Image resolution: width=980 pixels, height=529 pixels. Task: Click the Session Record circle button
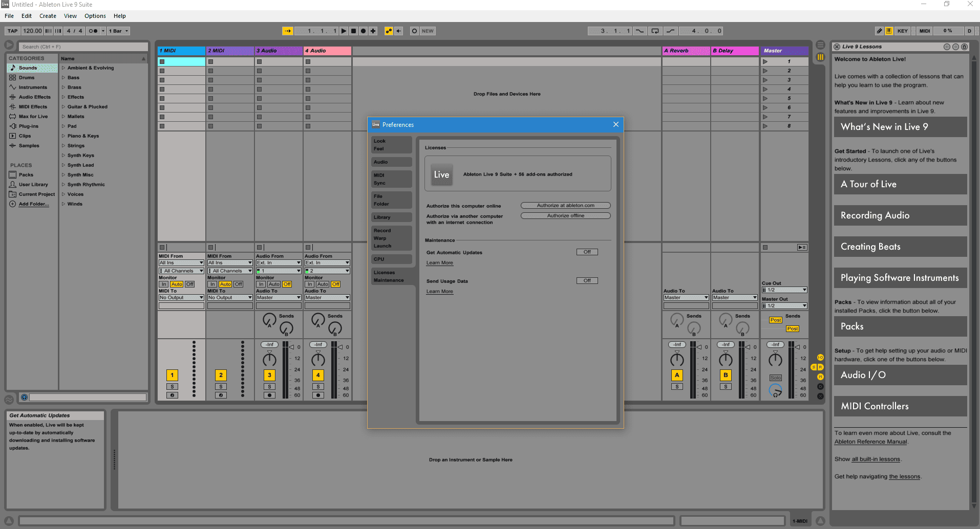pos(415,31)
